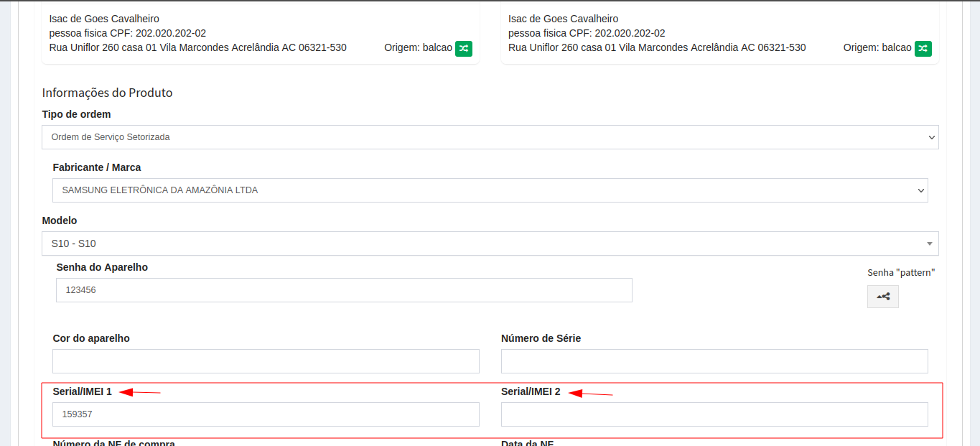
Task: Click the Informações do Produto heading
Action: pos(107,93)
